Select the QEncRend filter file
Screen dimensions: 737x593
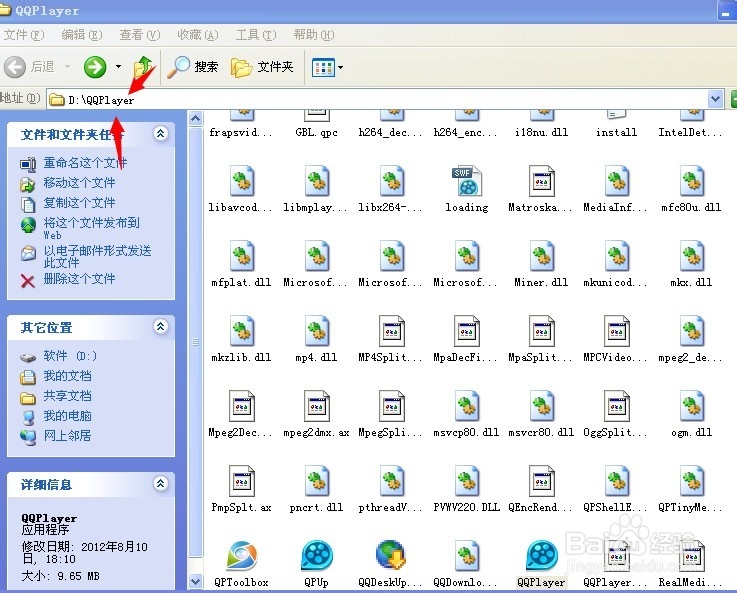541,490
